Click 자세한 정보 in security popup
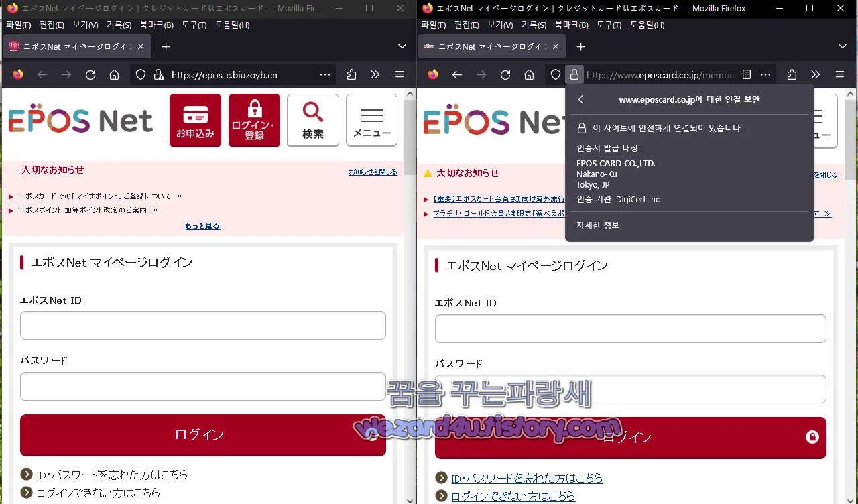Image resolution: width=858 pixels, height=504 pixels. 598,225
